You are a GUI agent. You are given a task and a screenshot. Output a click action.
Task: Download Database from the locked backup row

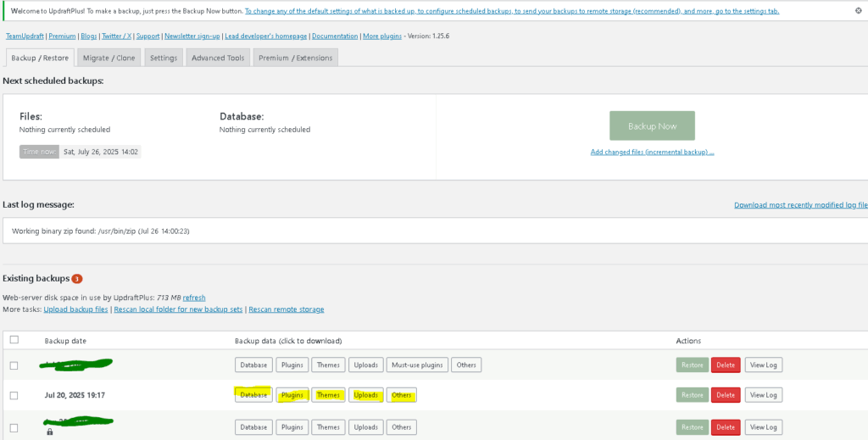click(x=253, y=427)
